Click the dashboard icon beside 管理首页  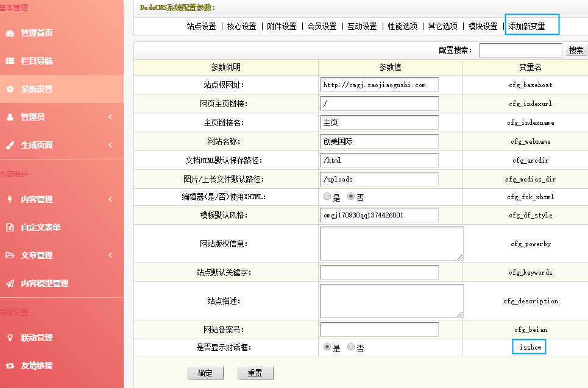(x=10, y=33)
